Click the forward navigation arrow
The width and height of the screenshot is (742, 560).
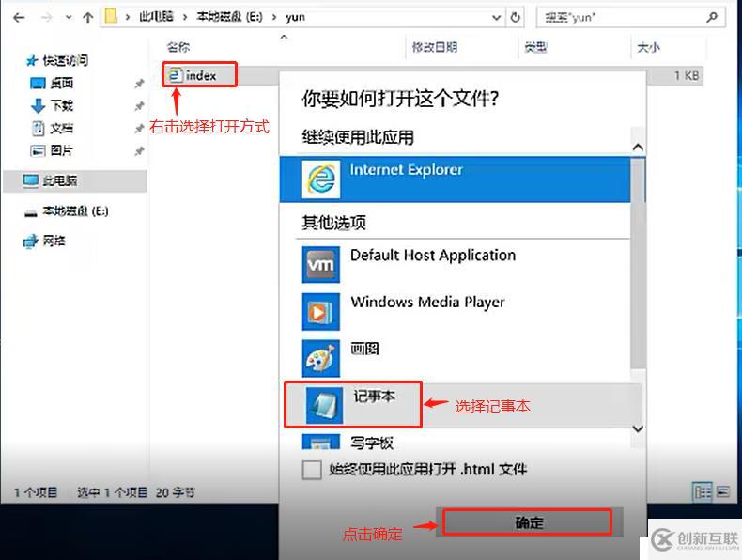(x=46, y=18)
